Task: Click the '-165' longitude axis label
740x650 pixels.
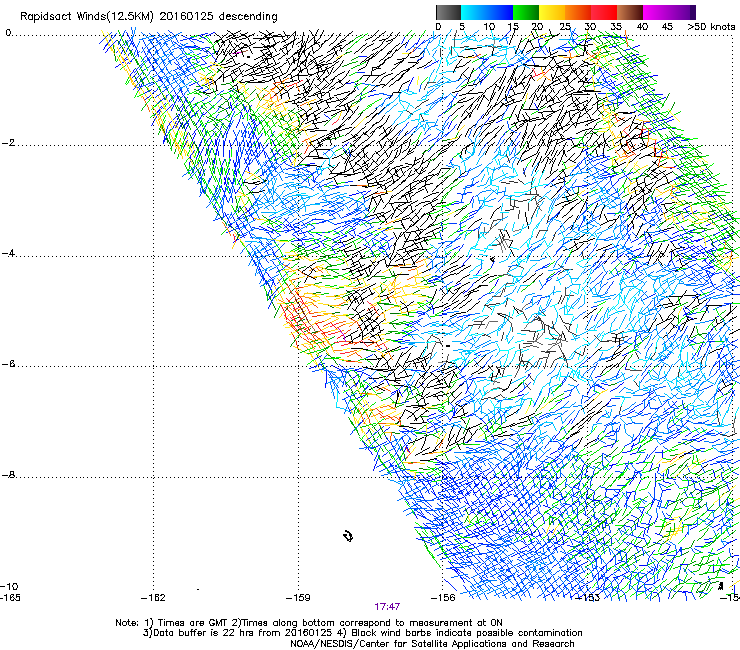Action: (x=10, y=598)
